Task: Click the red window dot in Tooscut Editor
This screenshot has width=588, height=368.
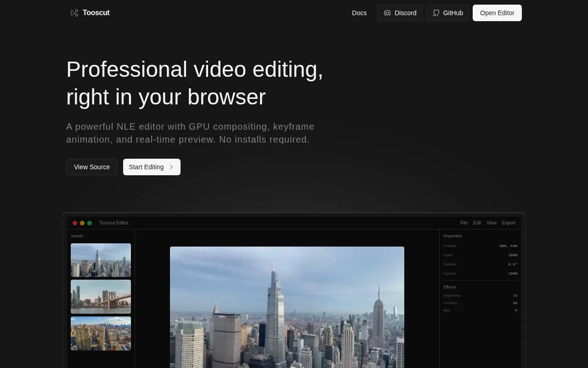Action: point(75,223)
